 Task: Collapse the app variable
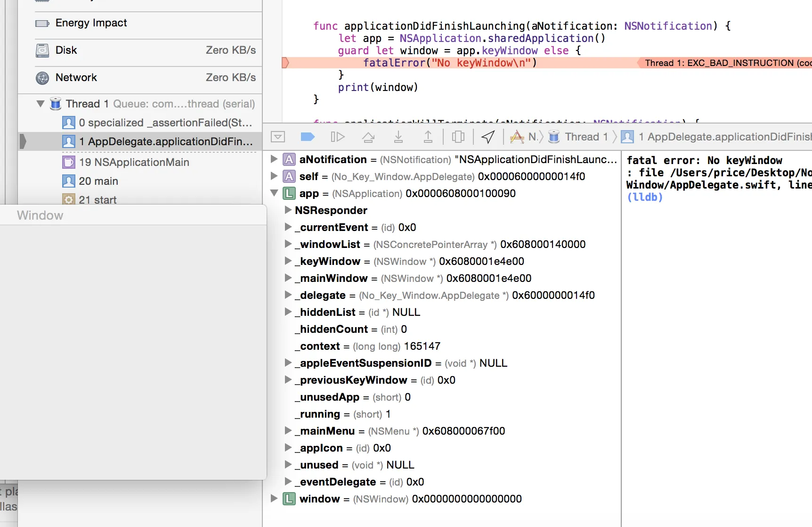274,193
